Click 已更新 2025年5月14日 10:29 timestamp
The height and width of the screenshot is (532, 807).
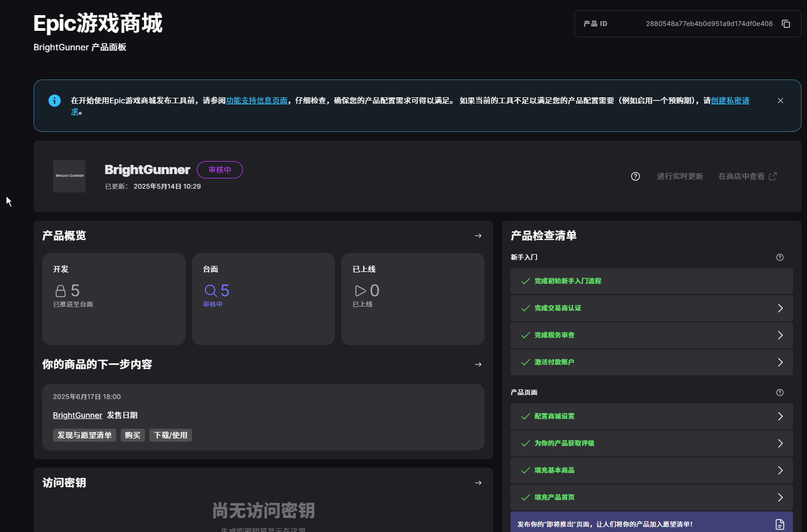coord(153,187)
